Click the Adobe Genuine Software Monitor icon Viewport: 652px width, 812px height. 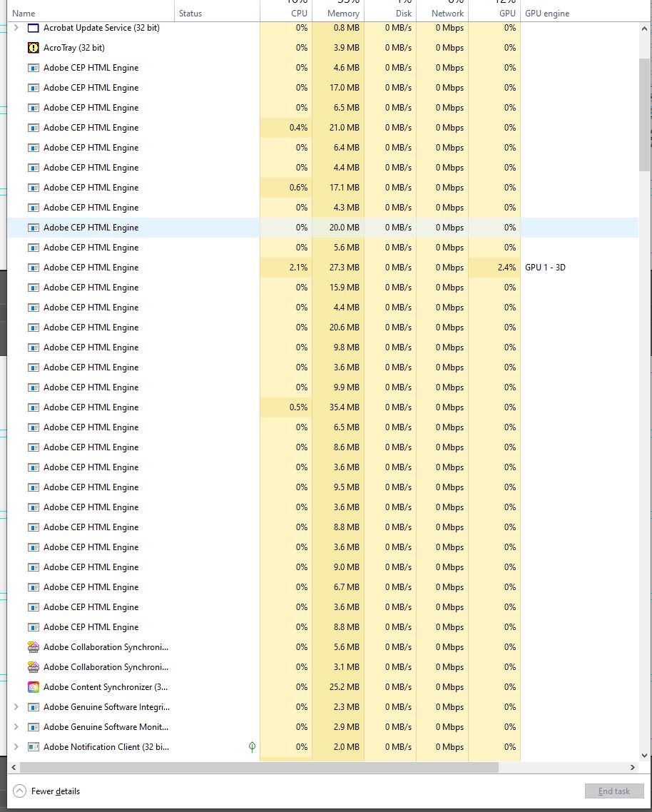click(32, 727)
